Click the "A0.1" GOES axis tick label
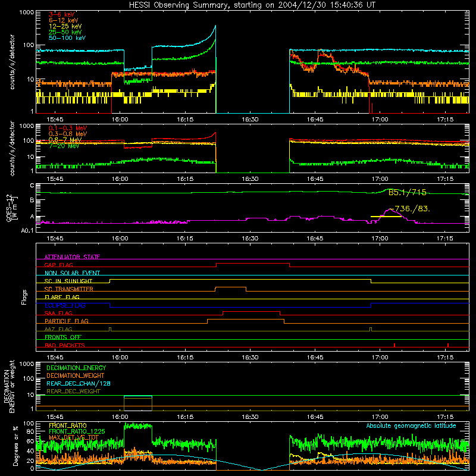Viewport: 476px width, 476px height. (27, 231)
